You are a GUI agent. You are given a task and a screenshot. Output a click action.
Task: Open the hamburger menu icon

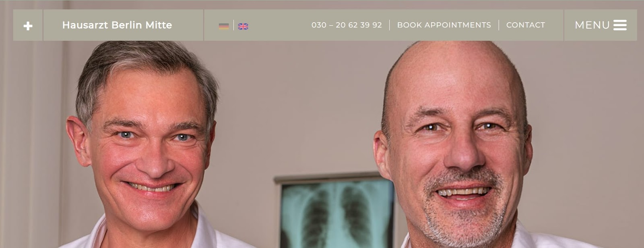[620, 25]
